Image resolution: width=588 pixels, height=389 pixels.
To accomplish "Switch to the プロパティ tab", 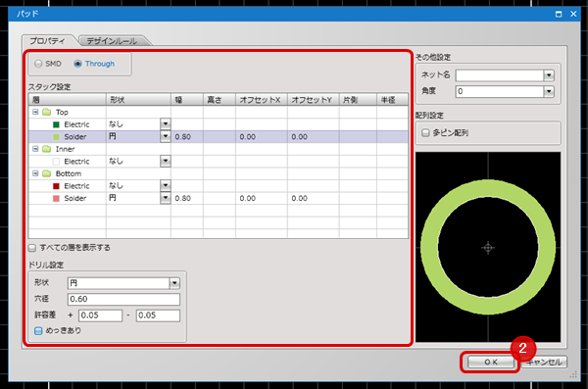I will coord(48,40).
